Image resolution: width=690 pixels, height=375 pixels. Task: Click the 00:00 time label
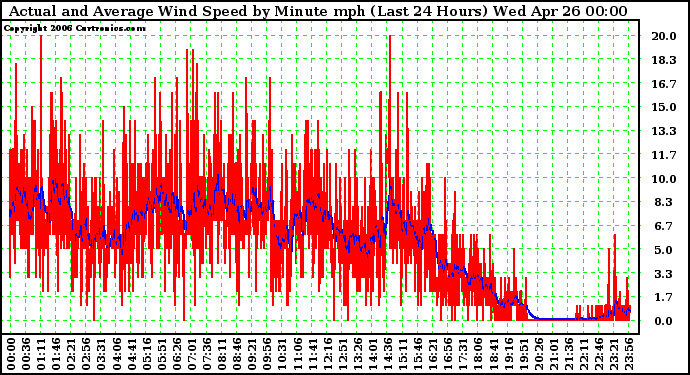point(11,354)
